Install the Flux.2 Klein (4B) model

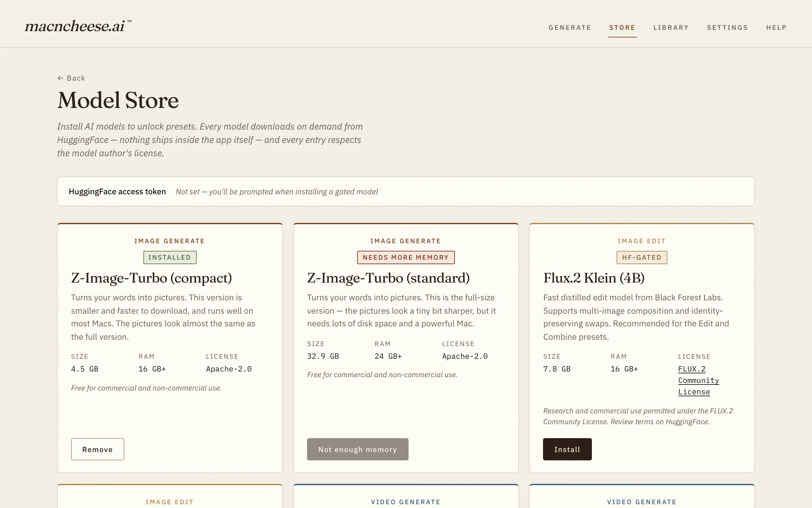567,449
